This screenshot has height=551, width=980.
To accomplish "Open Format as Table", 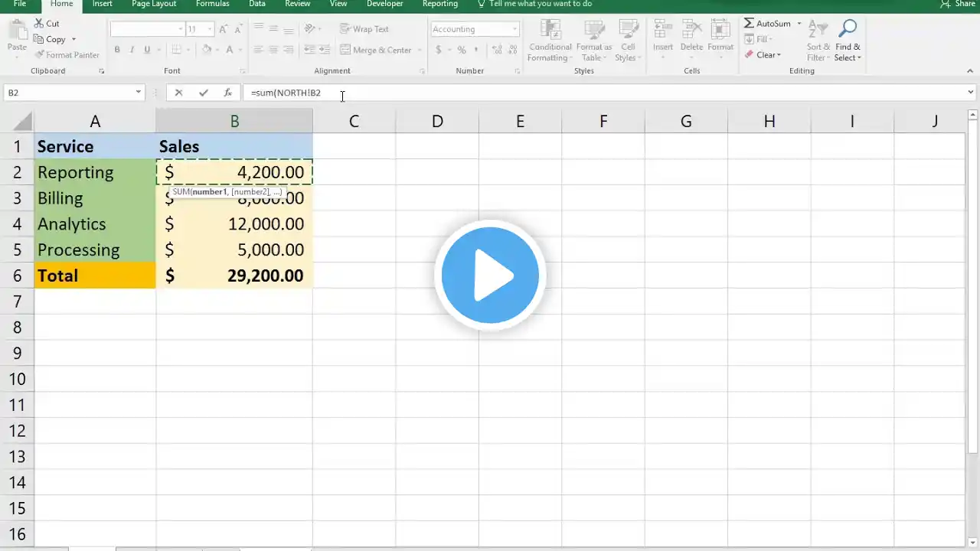I will (x=594, y=41).
